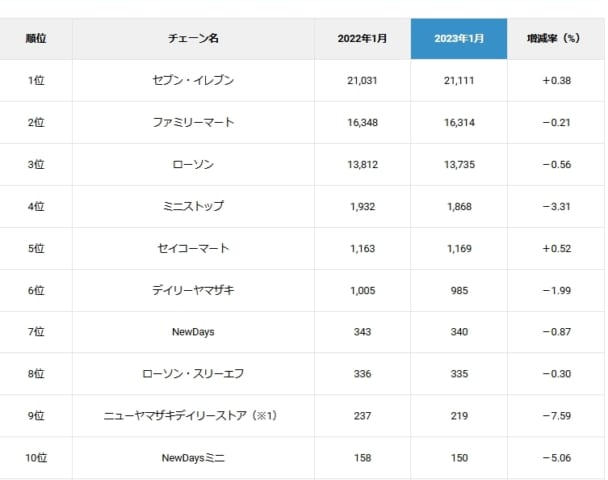Select the highlighted 2023年1月 column header
This screenshot has height=480, width=608.
click(x=459, y=39)
